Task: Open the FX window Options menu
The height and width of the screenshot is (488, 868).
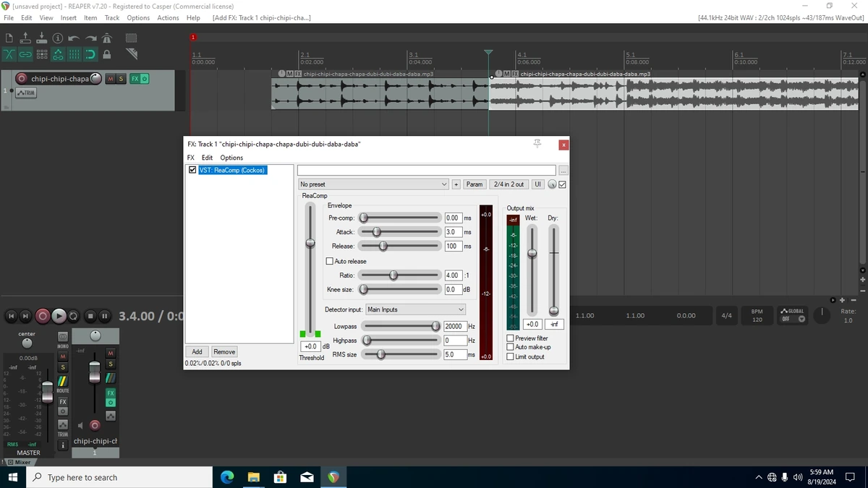Action: tap(231, 158)
